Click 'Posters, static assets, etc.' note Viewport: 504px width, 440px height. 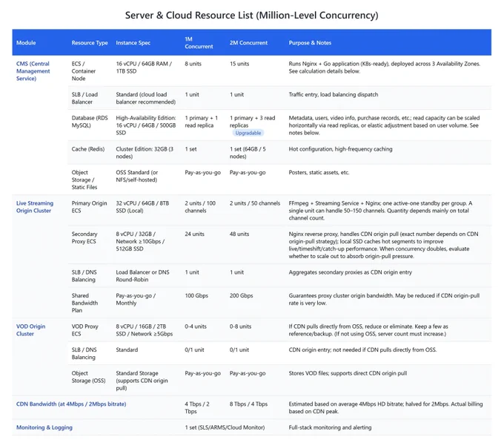pyautogui.click(x=319, y=173)
